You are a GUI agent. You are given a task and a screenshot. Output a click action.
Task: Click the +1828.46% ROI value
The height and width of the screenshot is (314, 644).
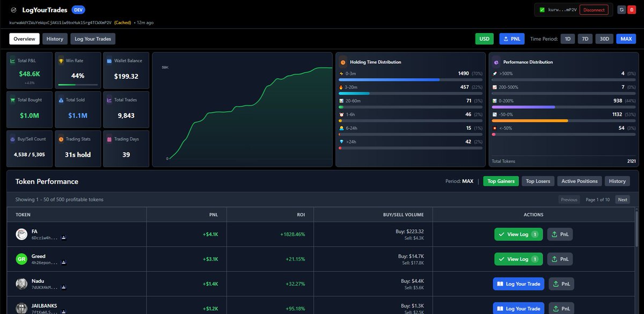click(x=292, y=234)
